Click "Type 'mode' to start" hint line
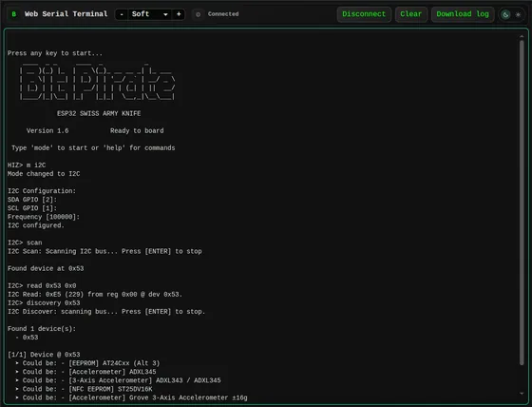The image size is (532, 407). point(93,148)
